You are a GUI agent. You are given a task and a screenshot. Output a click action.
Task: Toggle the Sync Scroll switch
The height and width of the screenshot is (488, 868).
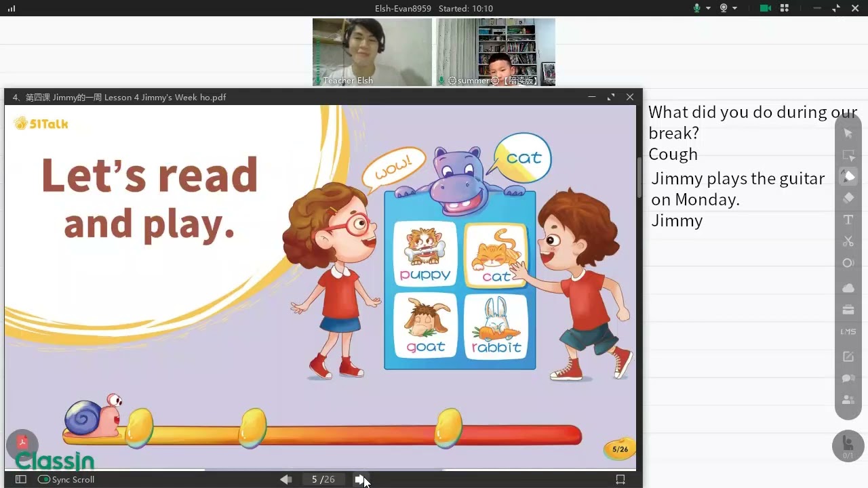(x=44, y=479)
